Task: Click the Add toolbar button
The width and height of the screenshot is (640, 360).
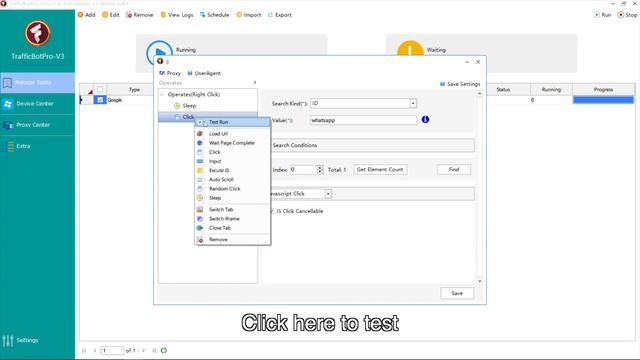Action: point(87,15)
